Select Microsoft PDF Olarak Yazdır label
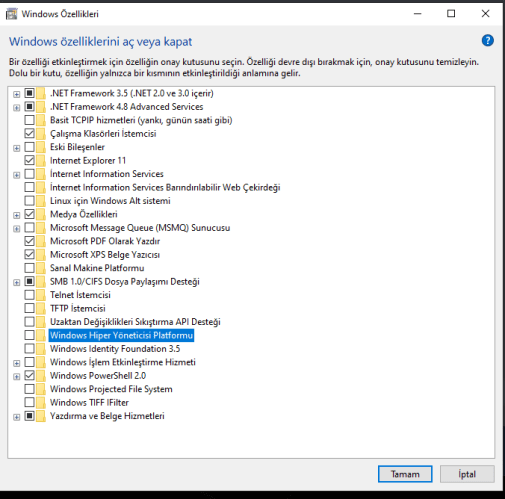The width and height of the screenshot is (505, 499). [105, 241]
